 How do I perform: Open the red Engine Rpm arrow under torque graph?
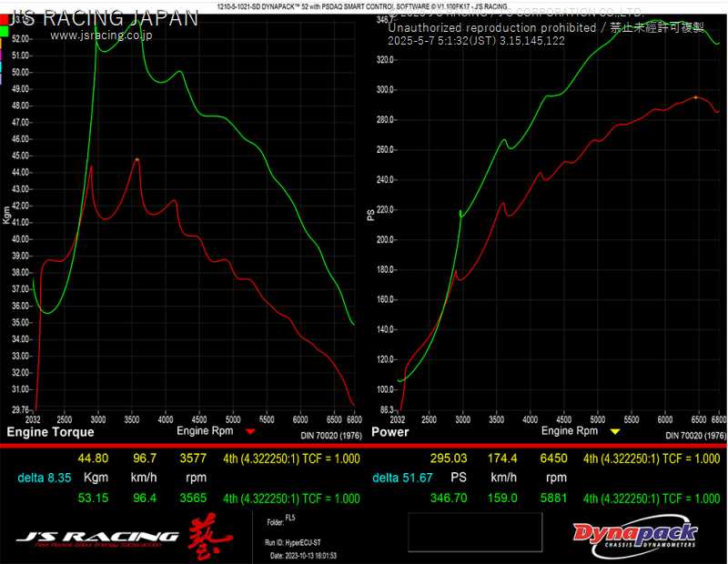point(251,432)
